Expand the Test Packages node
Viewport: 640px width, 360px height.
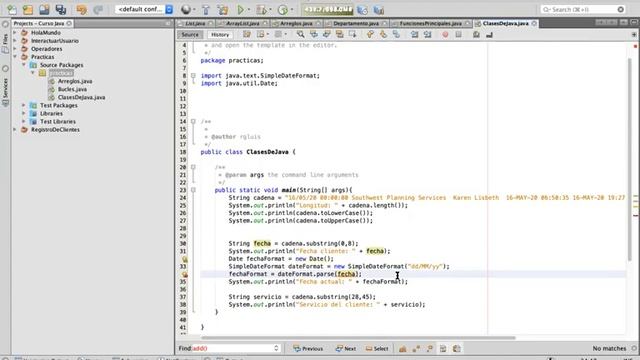tap(24, 105)
